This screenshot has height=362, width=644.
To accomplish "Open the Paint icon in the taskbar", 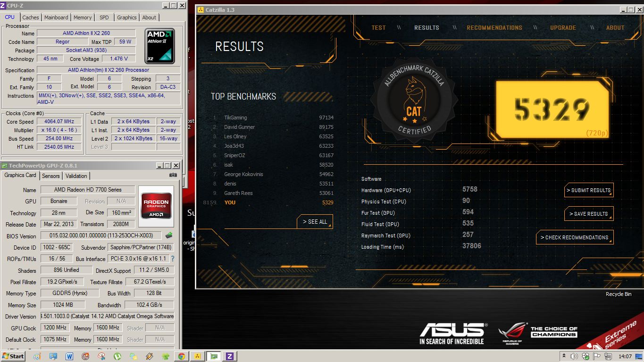I will point(37,356).
